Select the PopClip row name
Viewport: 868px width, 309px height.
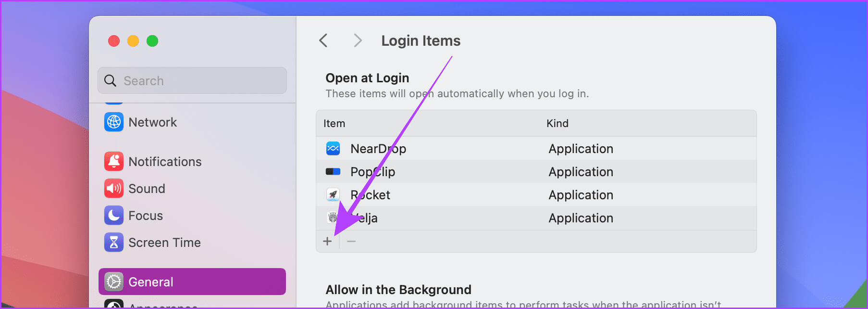373,172
